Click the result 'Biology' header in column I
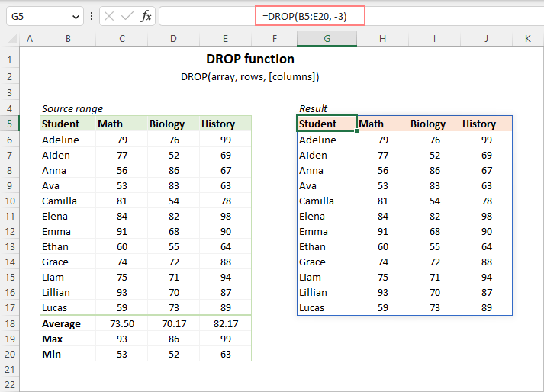Screen dimensions: 544x392 click(434, 124)
